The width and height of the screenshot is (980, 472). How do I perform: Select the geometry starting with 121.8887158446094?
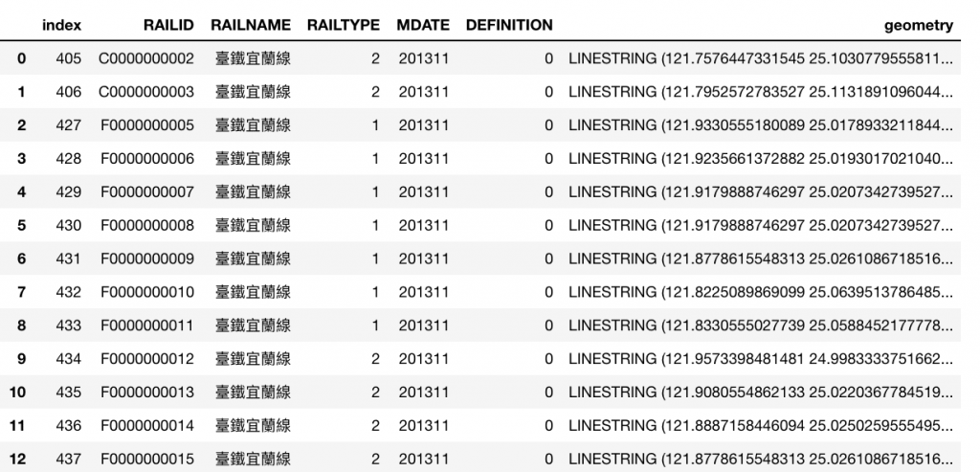coord(761,426)
